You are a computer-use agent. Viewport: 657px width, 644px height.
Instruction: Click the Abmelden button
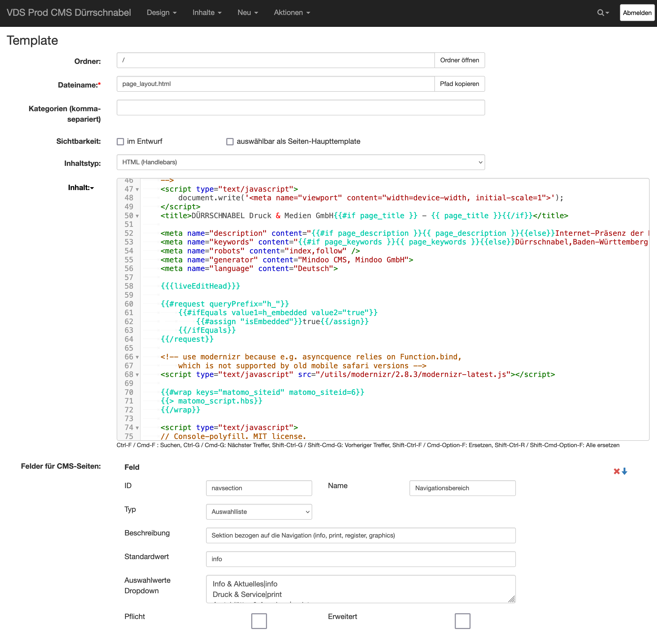pos(637,13)
